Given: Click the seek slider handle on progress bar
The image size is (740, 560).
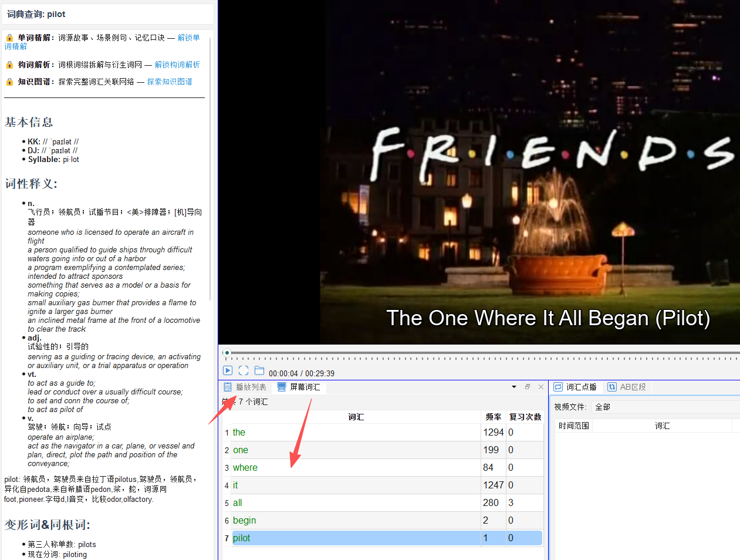Looking at the screenshot, I should 227,353.
